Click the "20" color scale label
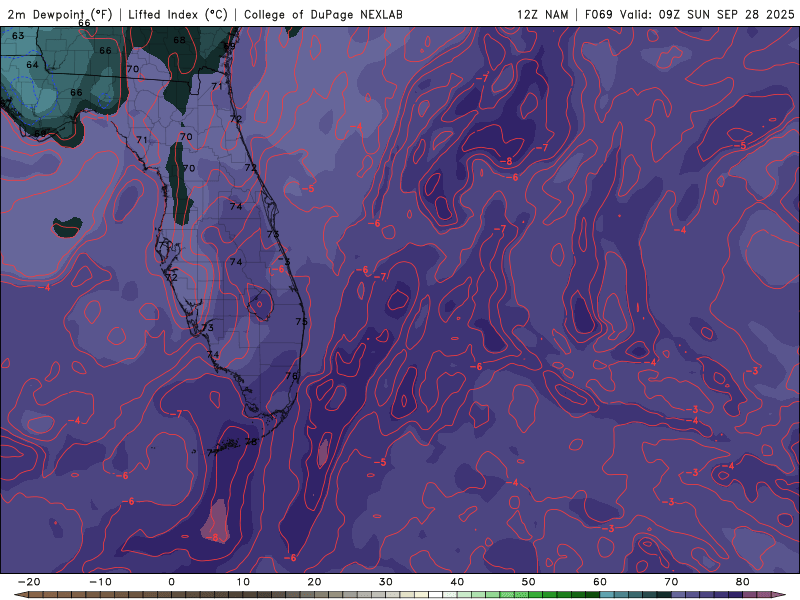 pyautogui.click(x=314, y=582)
